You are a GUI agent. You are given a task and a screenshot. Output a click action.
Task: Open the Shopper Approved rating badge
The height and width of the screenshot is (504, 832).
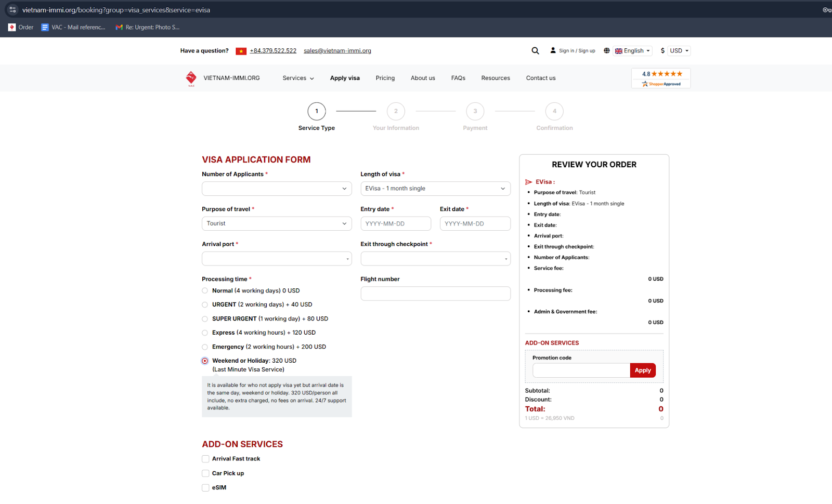[661, 78]
